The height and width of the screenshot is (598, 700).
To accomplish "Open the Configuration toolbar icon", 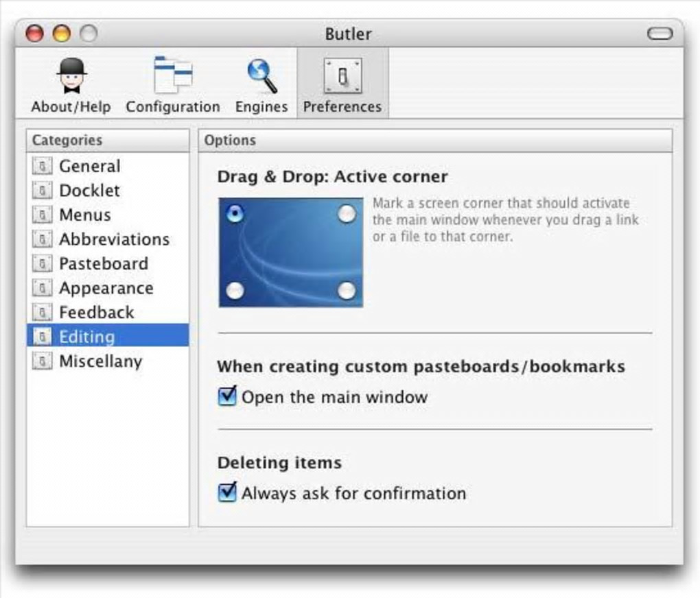I will point(173,75).
